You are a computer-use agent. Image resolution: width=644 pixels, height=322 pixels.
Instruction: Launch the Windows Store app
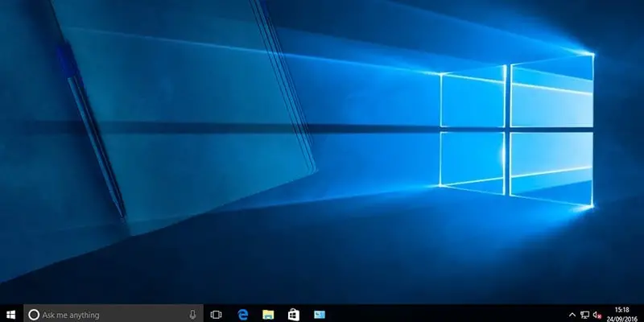coord(294,315)
